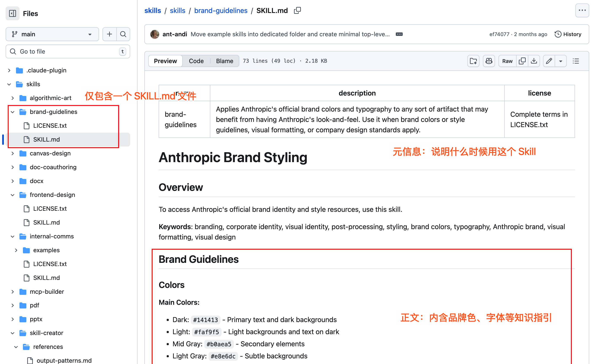This screenshot has width=594, height=364.
Task: Click the Go to file input field
Action: pos(67,51)
